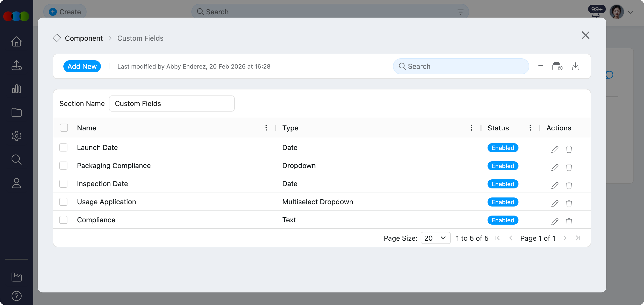644x305 pixels.
Task: Navigate to the Component breadcrumb
Action: pyautogui.click(x=84, y=38)
